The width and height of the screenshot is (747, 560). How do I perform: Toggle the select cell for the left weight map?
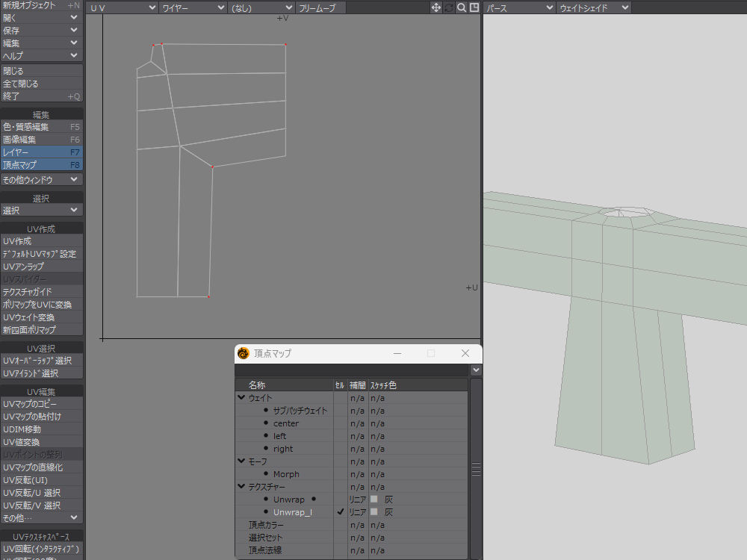click(x=341, y=436)
